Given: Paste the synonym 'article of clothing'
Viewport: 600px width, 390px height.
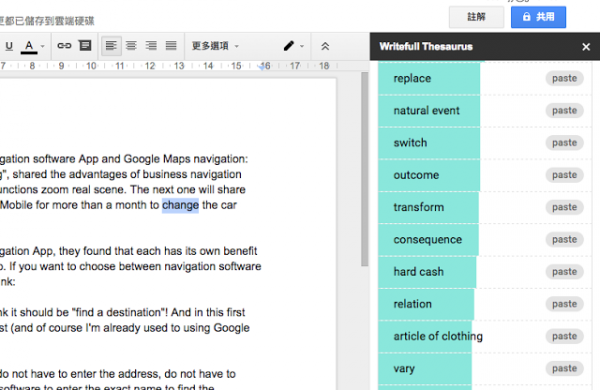Looking at the screenshot, I should coord(564,336).
